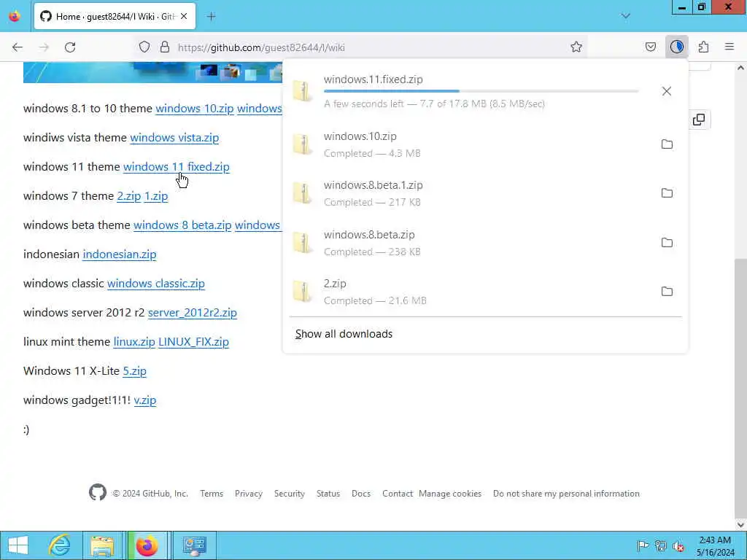Click the Forward navigation arrow
Screen dimensions: 747x560
44,47
